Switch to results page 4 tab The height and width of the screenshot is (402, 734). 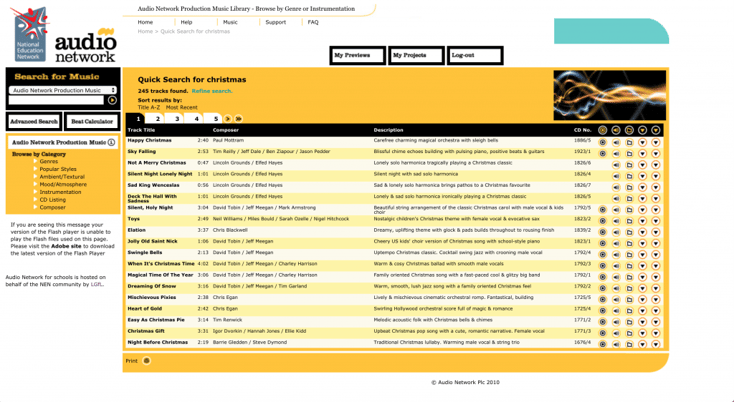click(x=196, y=119)
